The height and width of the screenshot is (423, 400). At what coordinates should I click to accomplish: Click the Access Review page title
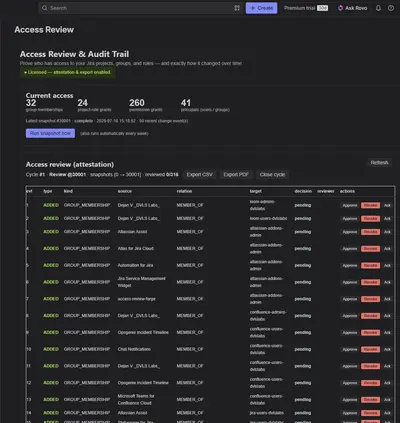point(44,30)
